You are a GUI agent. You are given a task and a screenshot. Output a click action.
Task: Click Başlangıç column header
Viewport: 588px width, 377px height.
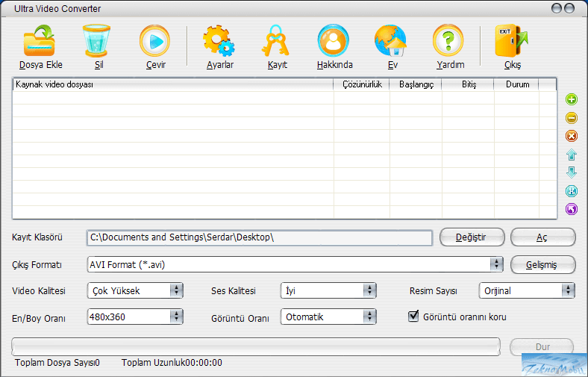[x=416, y=84]
